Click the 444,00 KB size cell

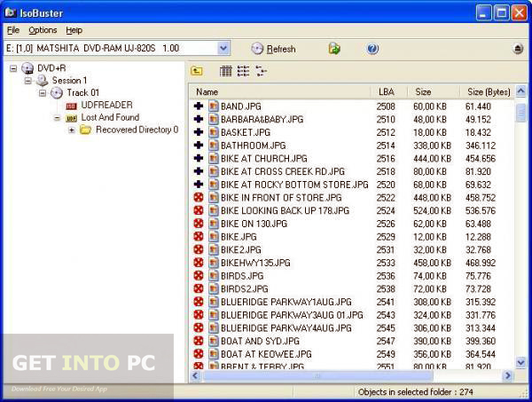tap(433, 159)
